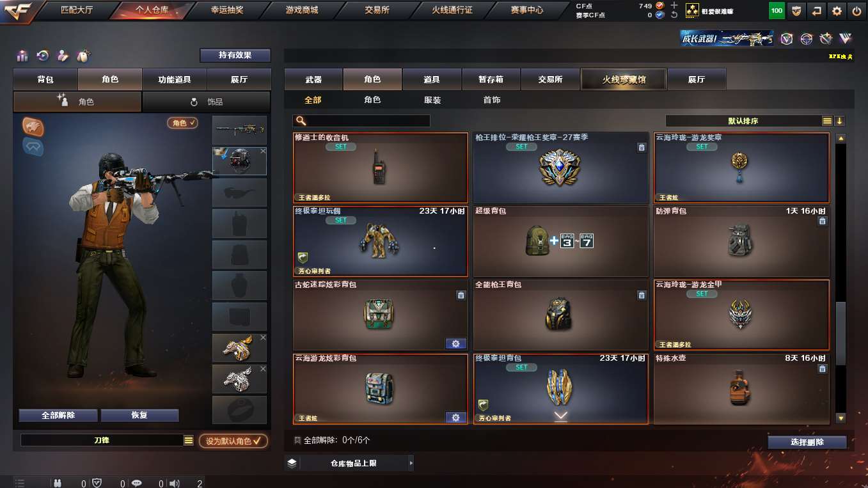Screen dimensions: 868x488
Task: Select the orange eagle emblem icon
Action: 33,127
